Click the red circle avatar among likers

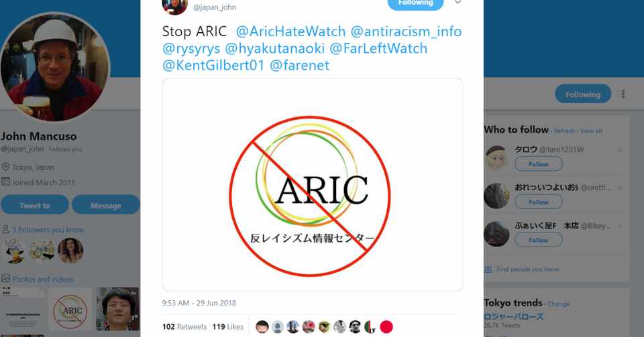pyautogui.click(x=386, y=327)
